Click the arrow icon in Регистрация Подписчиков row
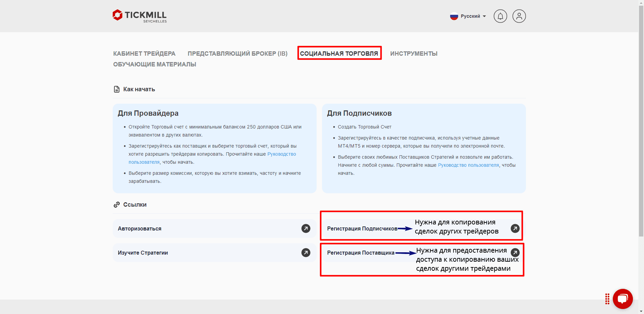This screenshot has width=644, height=314. pyautogui.click(x=515, y=228)
